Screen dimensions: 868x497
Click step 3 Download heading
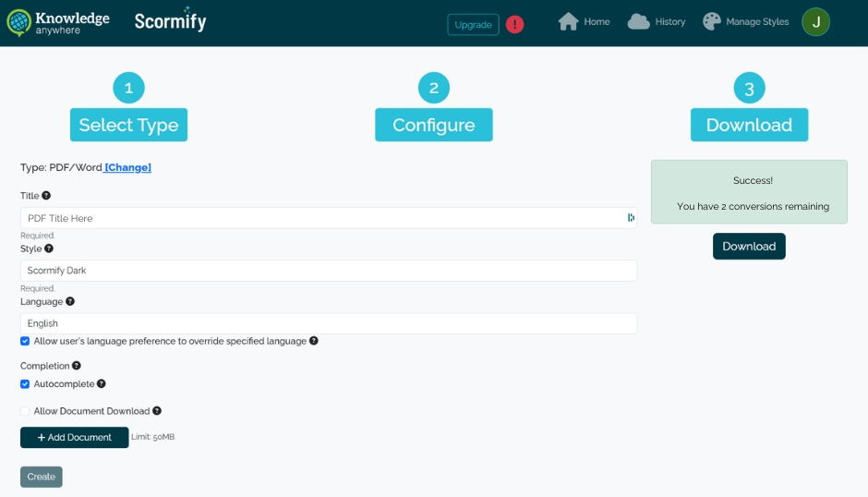coord(749,125)
